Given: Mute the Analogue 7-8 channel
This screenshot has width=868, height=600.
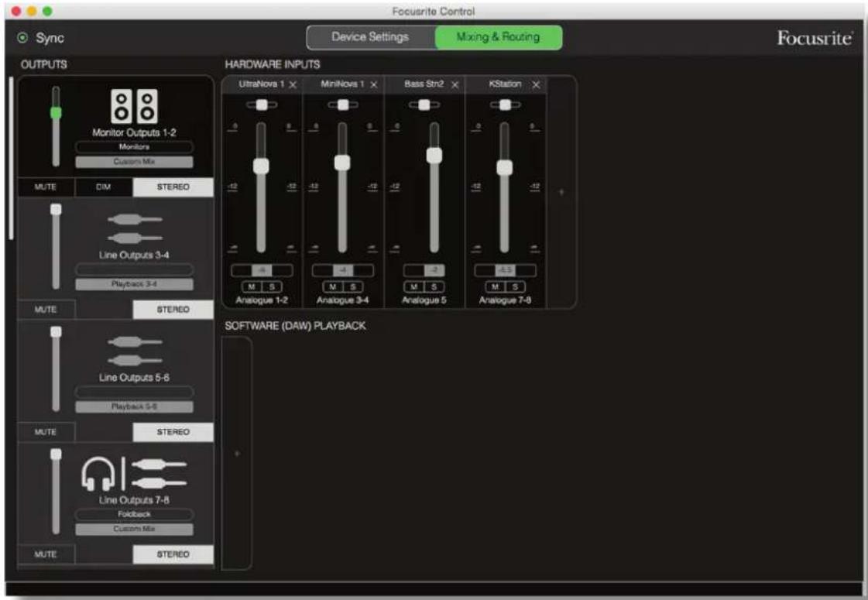Looking at the screenshot, I should 496,286.
